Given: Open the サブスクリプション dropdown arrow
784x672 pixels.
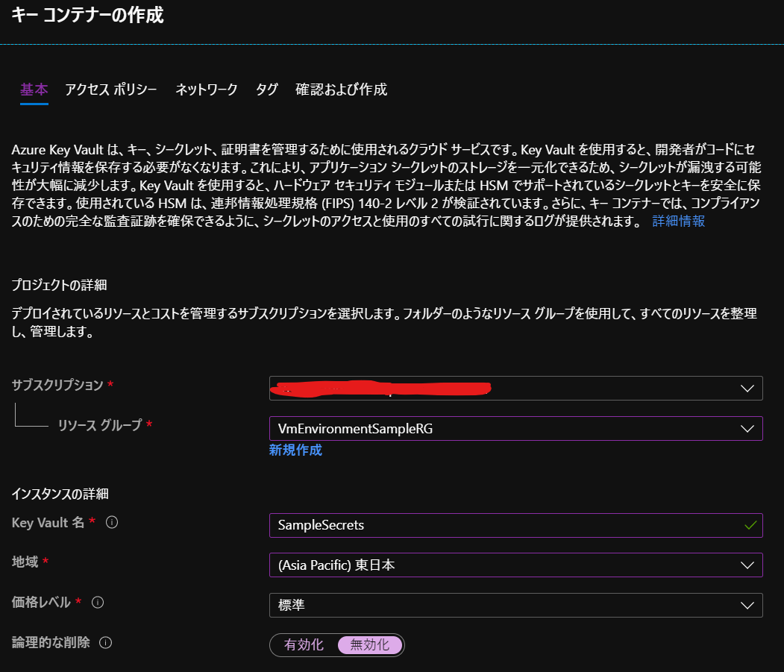Looking at the screenshot, I should click(747, 389).
